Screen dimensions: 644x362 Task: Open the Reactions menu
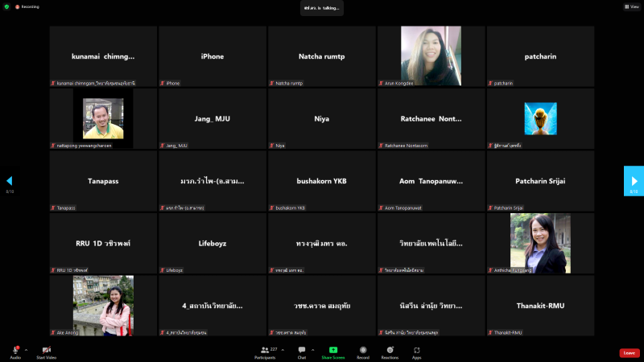(390, 351)
